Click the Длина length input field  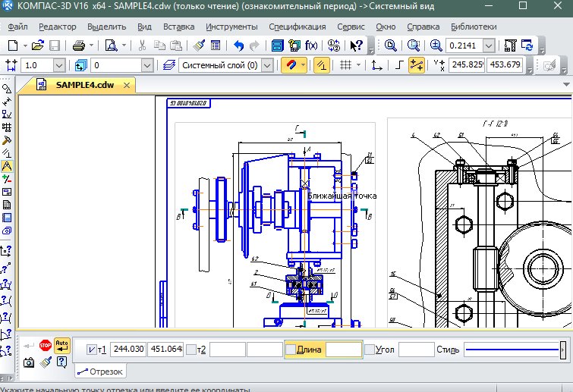[x=344, y=350]
